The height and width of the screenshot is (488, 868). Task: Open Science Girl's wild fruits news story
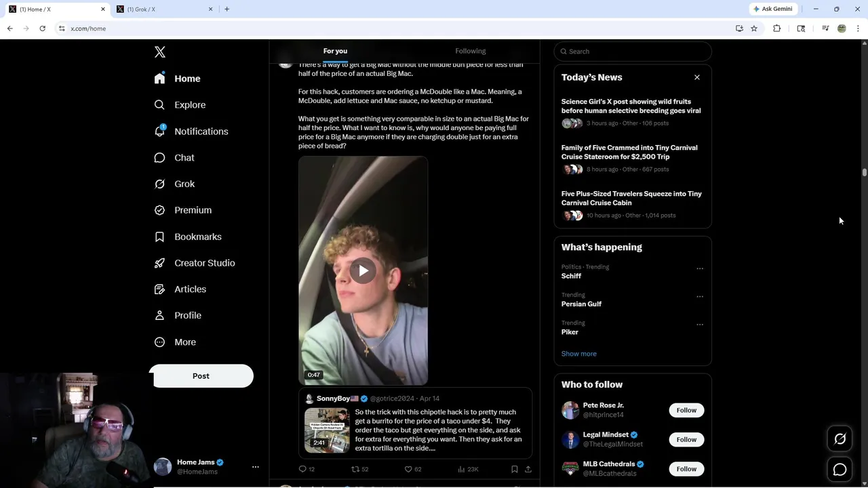[631, 106]
